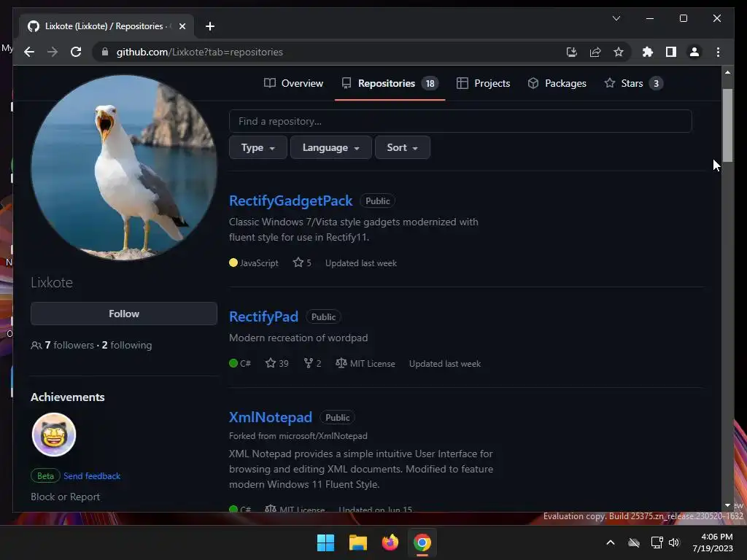Click the Chrome taskbar icon
The image size is (747, 560).
(422, 542)
